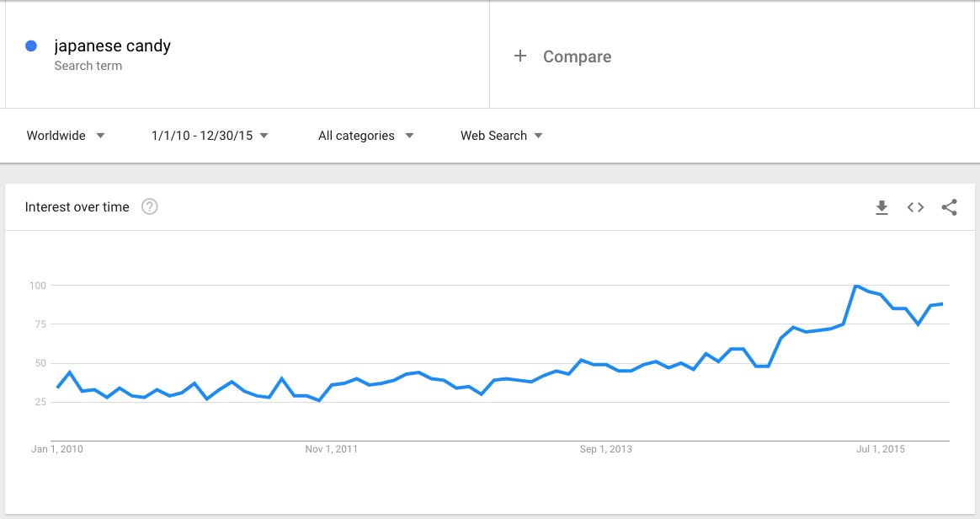The width and height of the screenshot is (980, 519).
Task: Click the blue dot for japanese candy
Action: click(x=30, y=45)
